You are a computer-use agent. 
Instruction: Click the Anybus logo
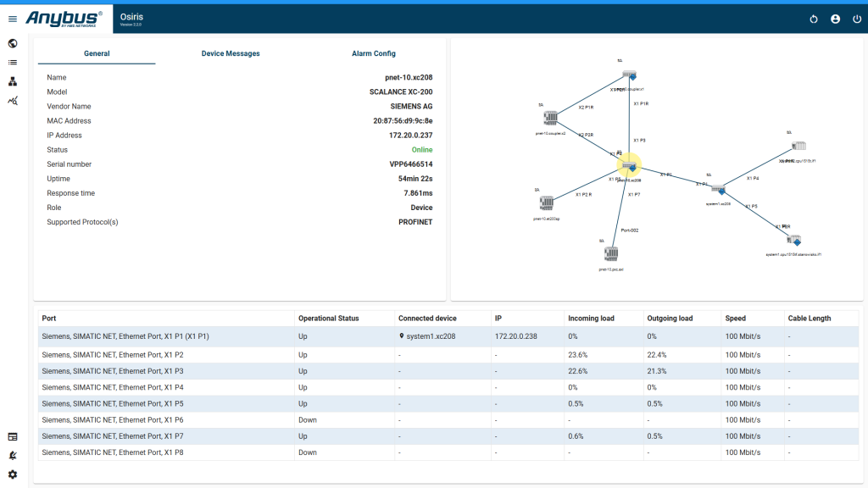coord(64,19)
